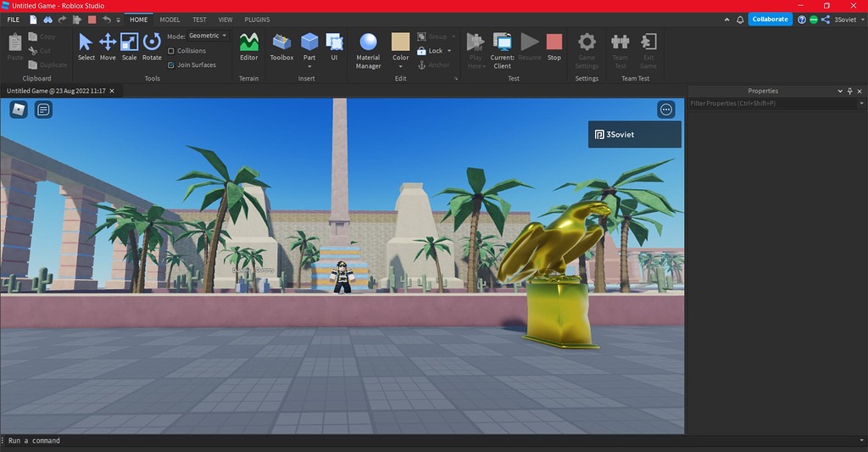Open the FILE menu

click(14, 20)
